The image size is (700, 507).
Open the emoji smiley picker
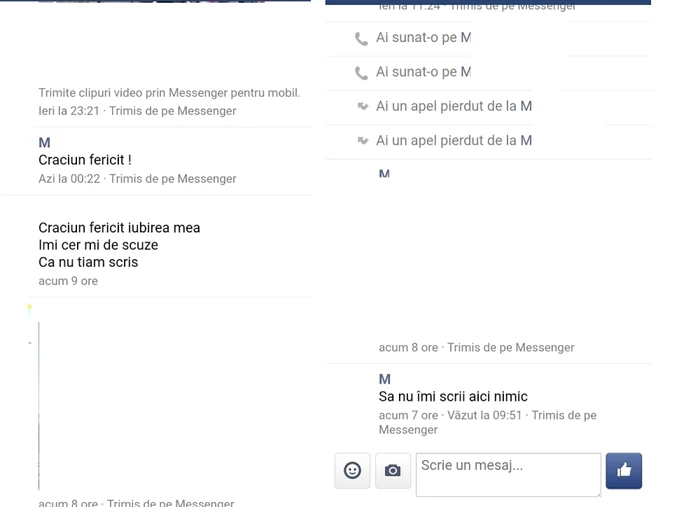pos(352,470)
